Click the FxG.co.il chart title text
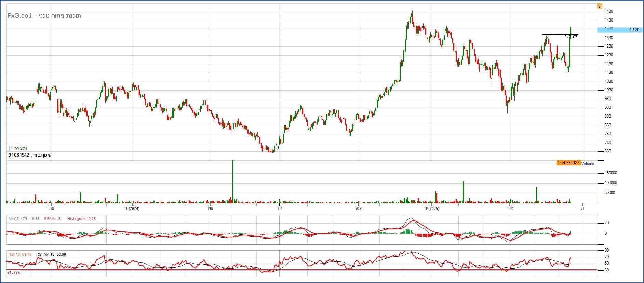The height and width of the screenshot is (283, 644). coord(44,16)
